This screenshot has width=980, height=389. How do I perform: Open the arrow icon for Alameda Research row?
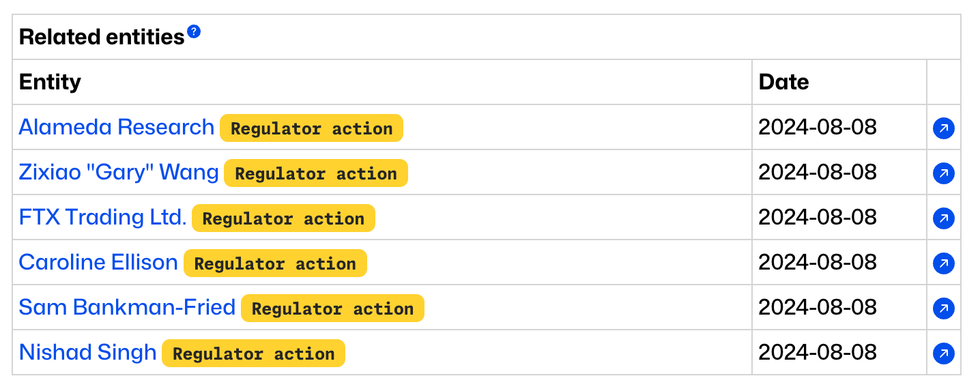943,128
